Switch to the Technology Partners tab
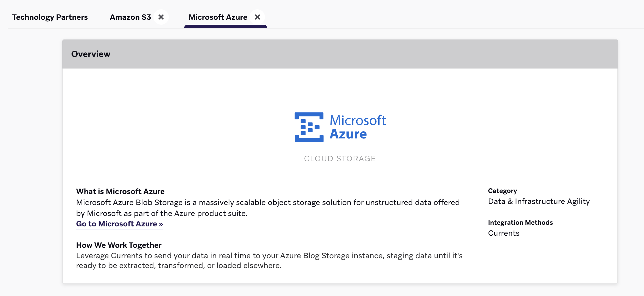 tap(50, 17)
